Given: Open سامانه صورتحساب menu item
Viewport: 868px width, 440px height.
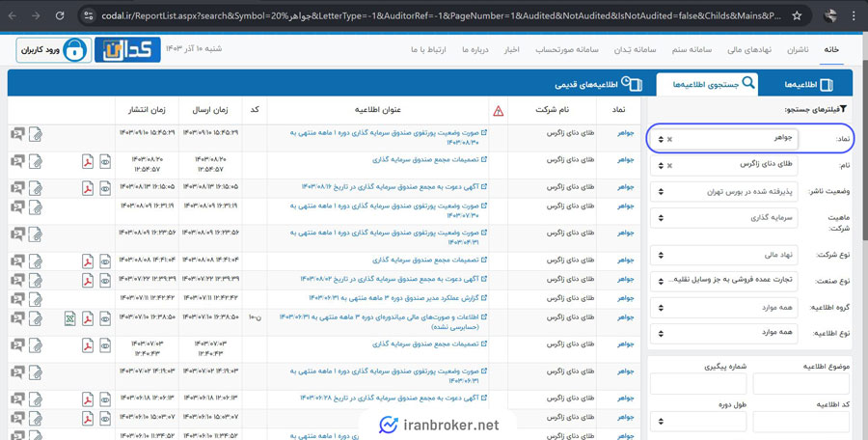Looking at the screenshot, I should (567, 49).
